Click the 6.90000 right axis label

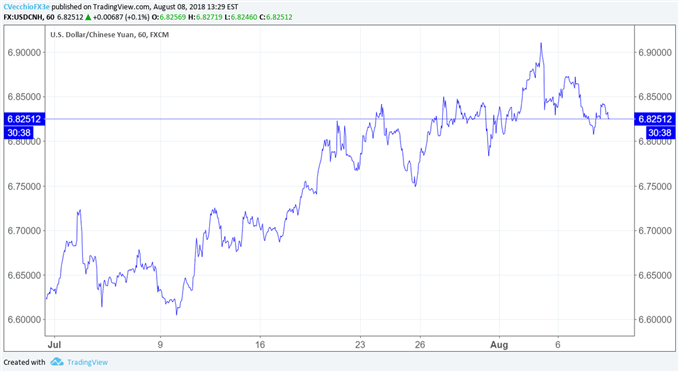[x=655, y=52]
